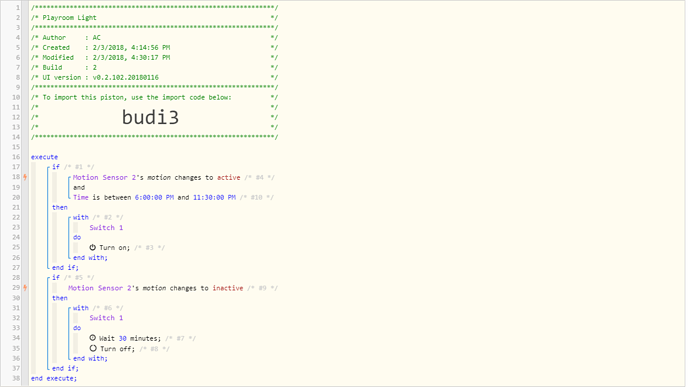Image resolution: width=690 pixels, height=391 pixels.
Task: Click the 'with' statement marked #2
Action: (x=81, y=217)
